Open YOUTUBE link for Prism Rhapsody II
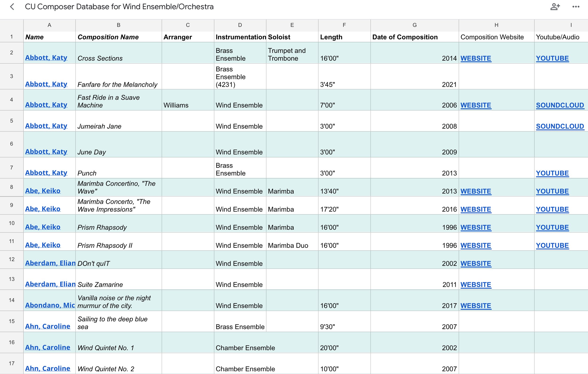The height and width of the screenshot is (374, 588). 552,245
